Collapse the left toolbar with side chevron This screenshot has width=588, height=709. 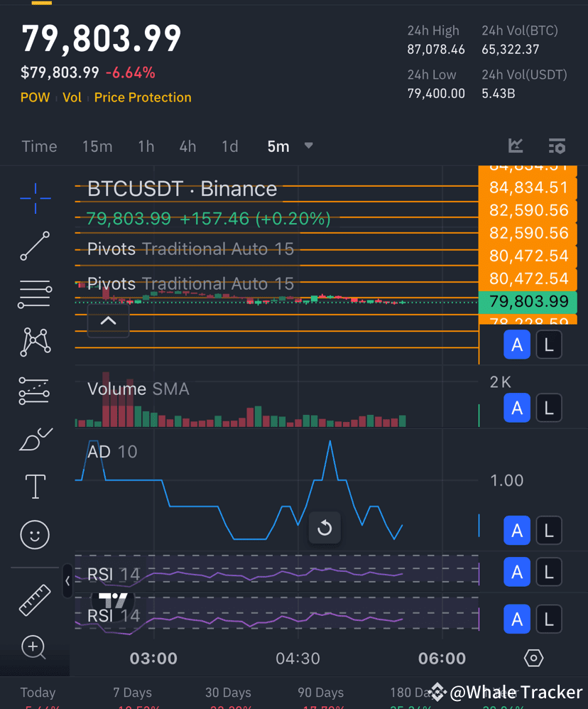click(x=67, y=581)
